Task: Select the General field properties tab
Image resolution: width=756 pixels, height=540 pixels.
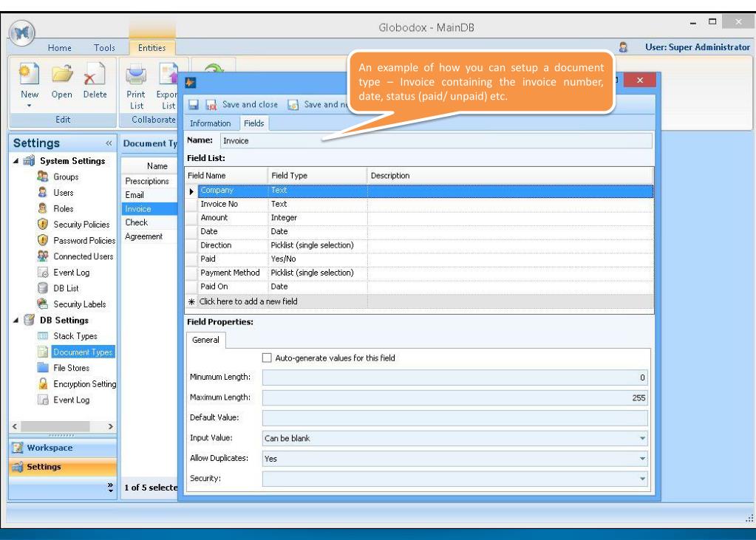Action: 205,340
